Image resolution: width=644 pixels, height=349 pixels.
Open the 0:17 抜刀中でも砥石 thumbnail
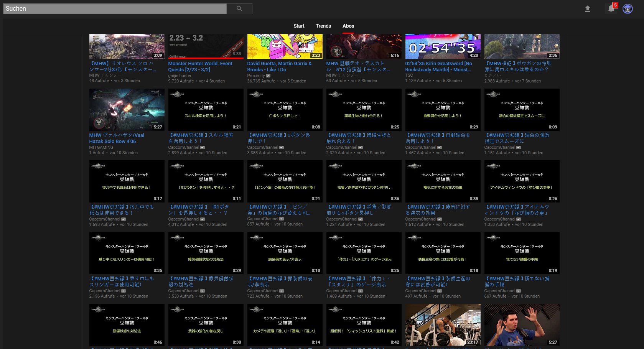point(127,181)
